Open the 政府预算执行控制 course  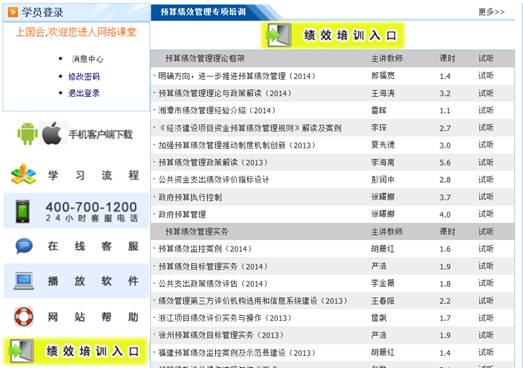[x=190, y=197]
